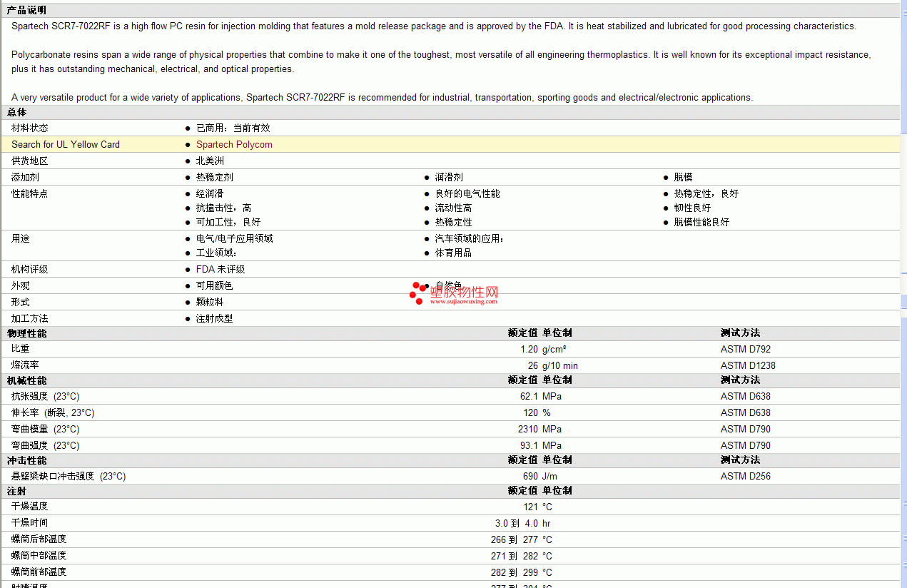Click the 螺筒后部温度 row label
The width and height of the screenshot is (907, 588).
(x=39, y=539)
